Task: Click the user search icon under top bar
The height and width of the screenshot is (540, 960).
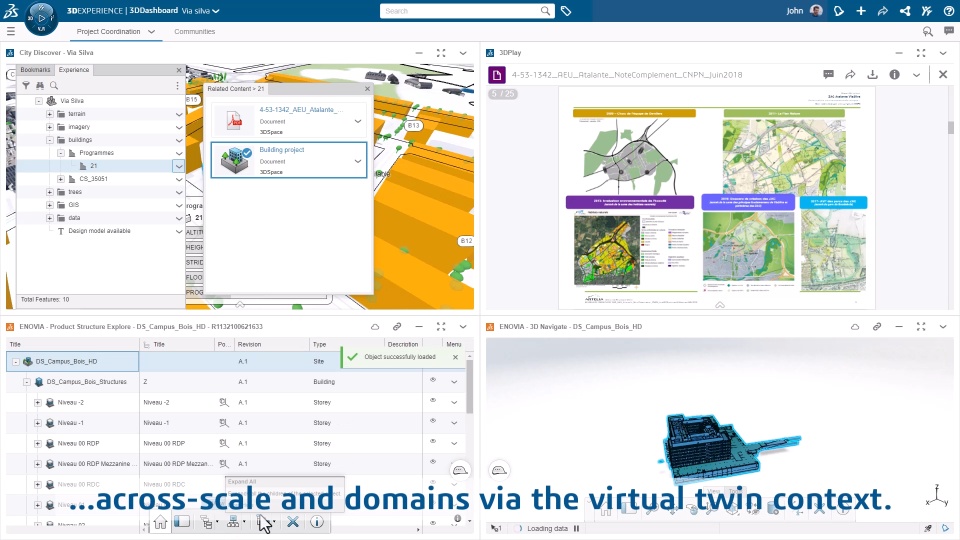Action: click(928, 31)
